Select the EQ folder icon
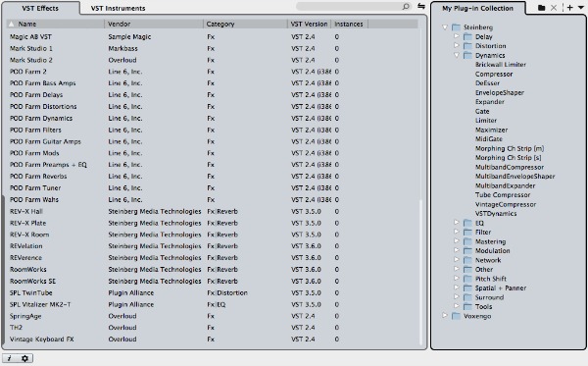This screenshot has height=366, width=588. [x=467, y=223]
